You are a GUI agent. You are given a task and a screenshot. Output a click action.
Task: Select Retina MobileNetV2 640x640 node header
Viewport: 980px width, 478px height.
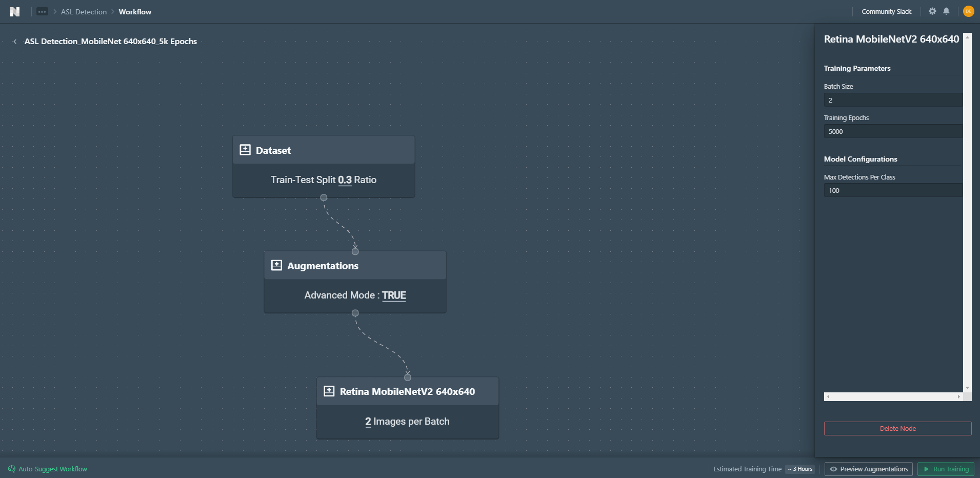408,391
